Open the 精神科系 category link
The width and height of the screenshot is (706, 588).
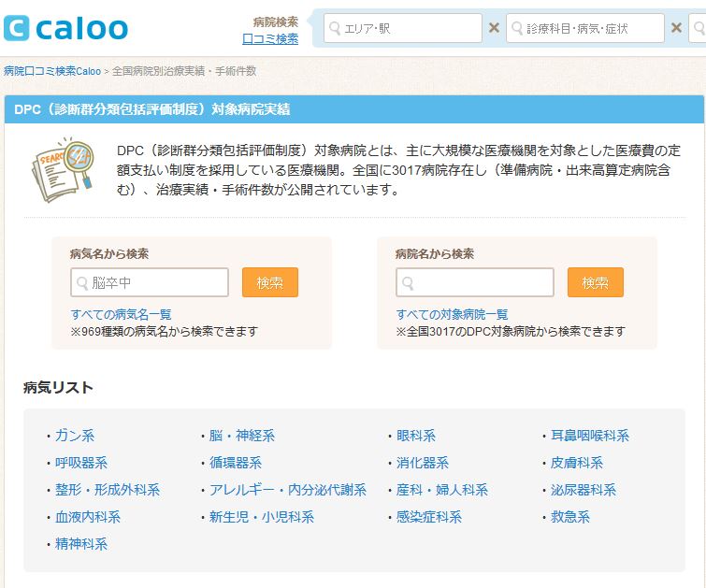point(81,544)
